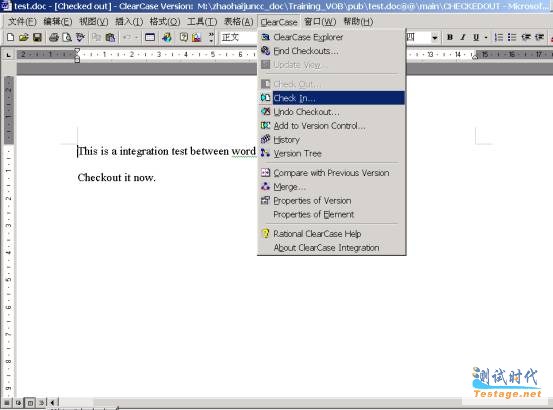Click the Find Checkouts menu icon
This screenshot has height=410, width=553.
pyautogui.click(x=266, y=51)
